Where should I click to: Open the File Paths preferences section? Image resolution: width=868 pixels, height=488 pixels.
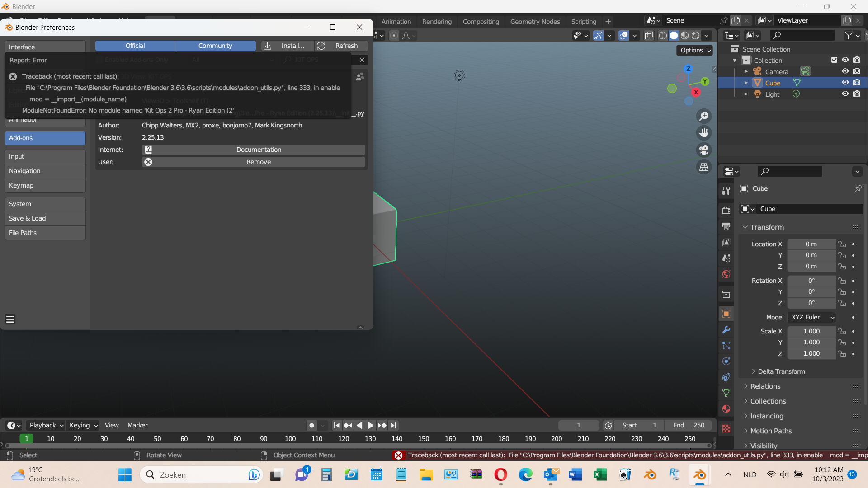pos(45,233)
